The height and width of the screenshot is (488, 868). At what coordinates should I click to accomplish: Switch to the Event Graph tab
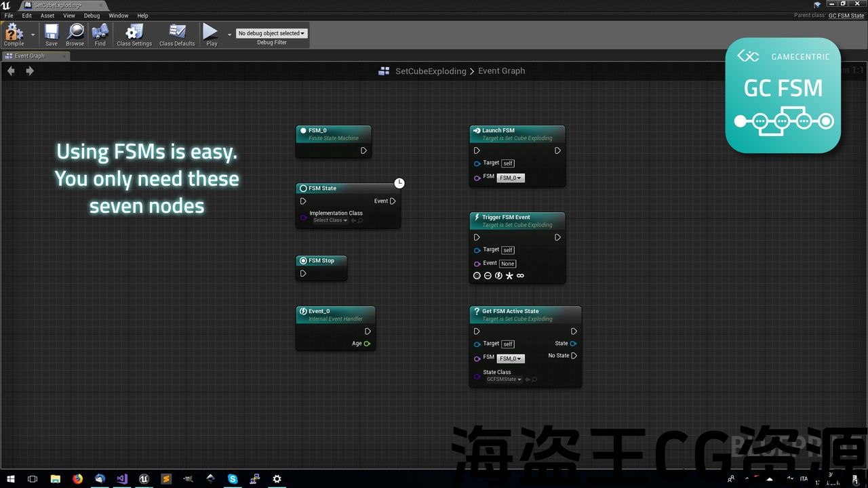(30, 56)
